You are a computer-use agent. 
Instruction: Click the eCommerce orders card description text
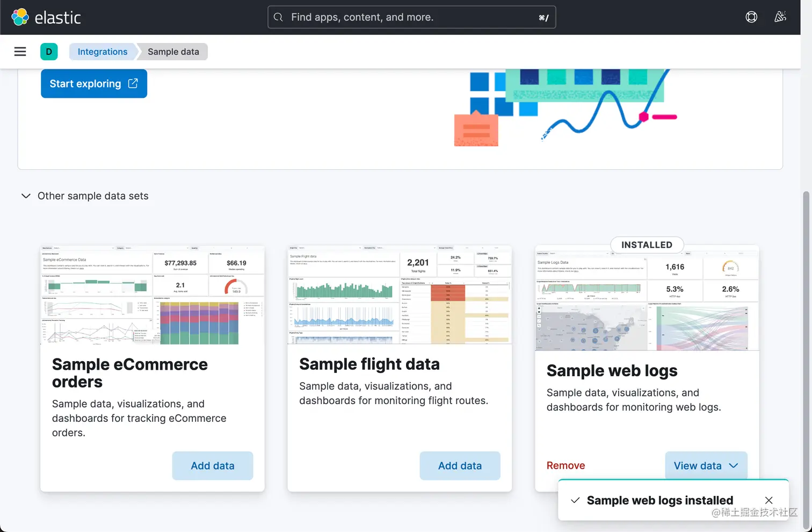(139, 418)
